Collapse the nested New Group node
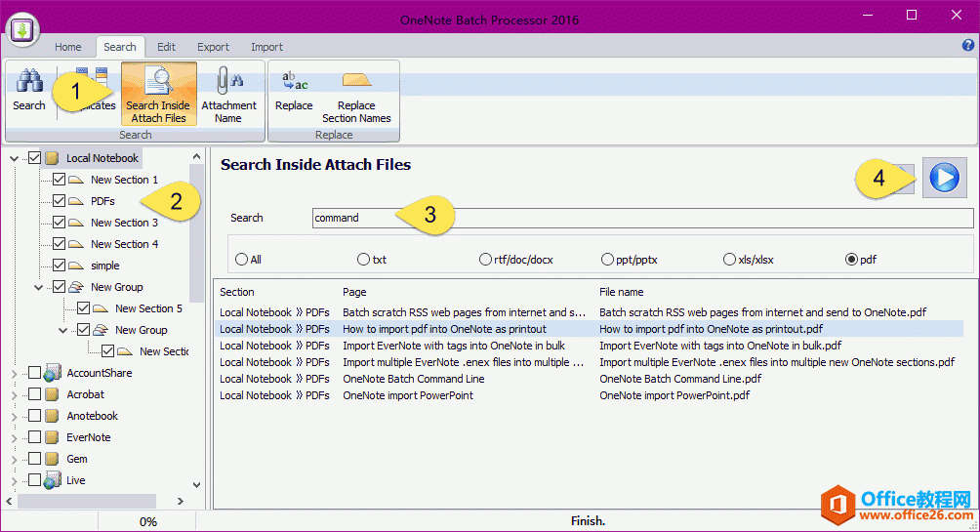The width and height of the screenshot is (980, 532). (x=63, y=331)
